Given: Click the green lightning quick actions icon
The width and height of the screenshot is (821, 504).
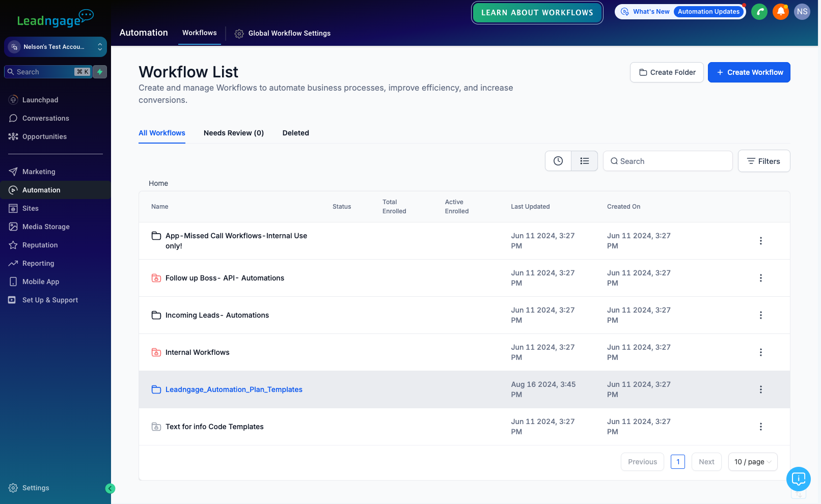Looking at the screenshot, I should [x=100, y=72].
